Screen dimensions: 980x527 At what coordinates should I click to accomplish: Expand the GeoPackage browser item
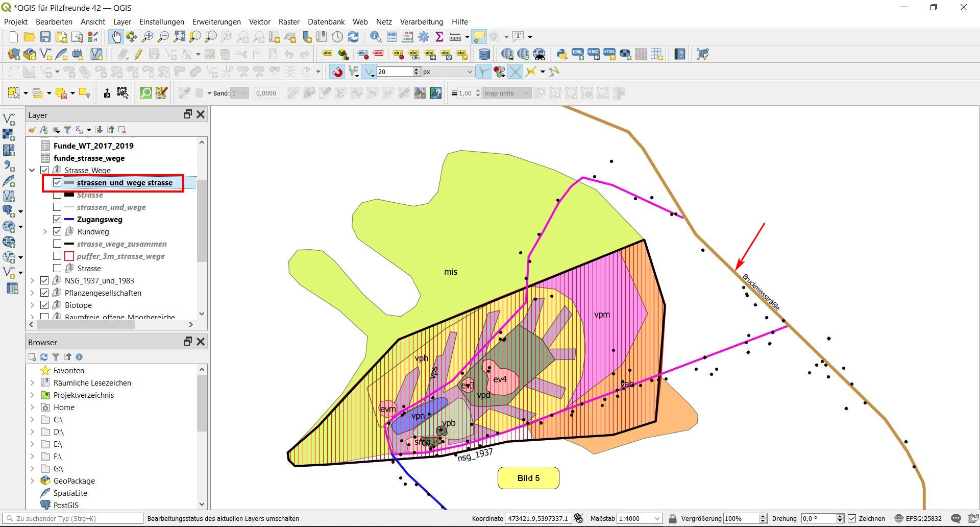(x=33, y=481)
